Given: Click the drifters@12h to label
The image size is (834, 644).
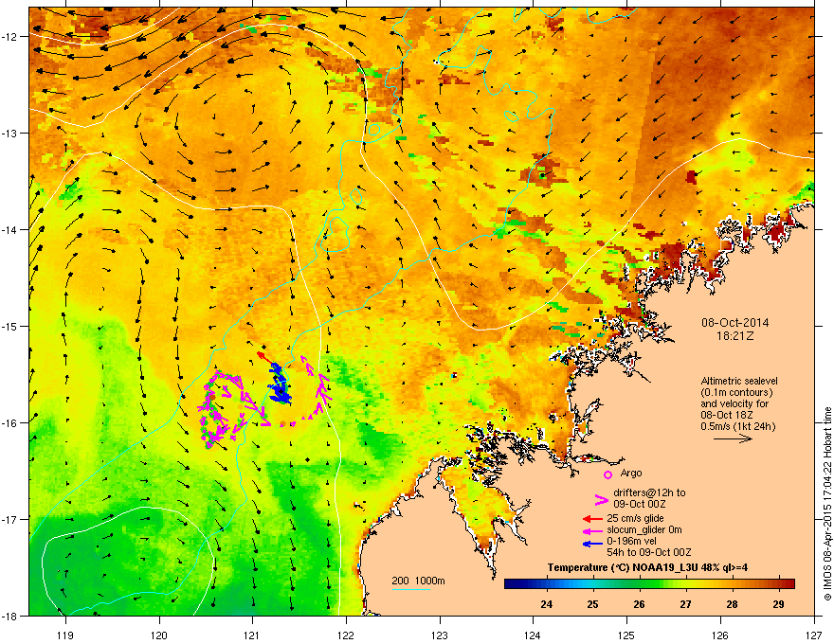Looking at the screenshot, I should click(x=649, y=492).
